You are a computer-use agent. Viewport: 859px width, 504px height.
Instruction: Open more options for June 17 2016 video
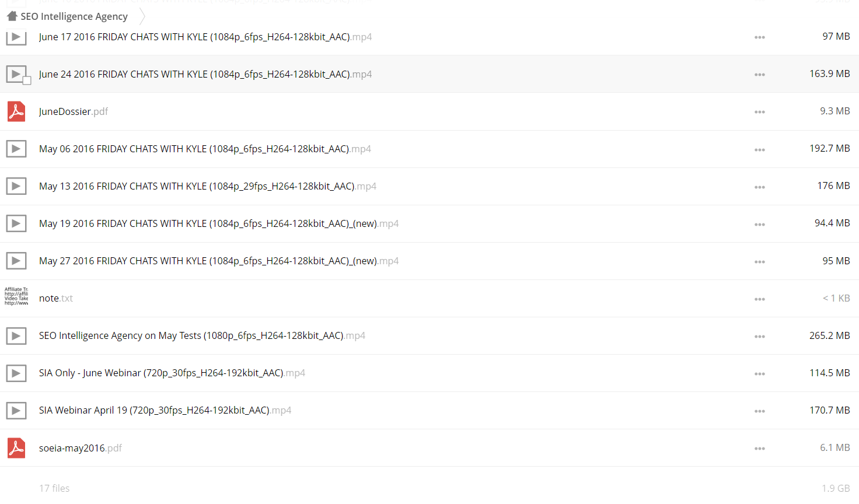coord(759,37)
